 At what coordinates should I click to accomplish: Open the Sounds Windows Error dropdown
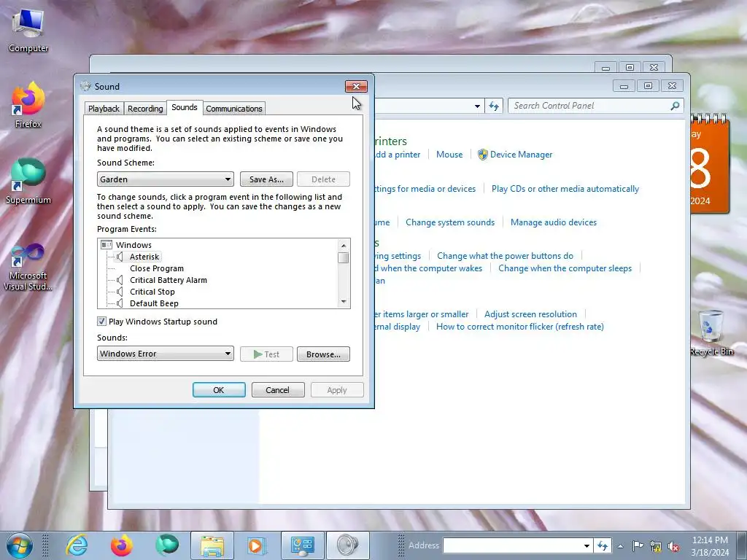(x=166, y=354)
